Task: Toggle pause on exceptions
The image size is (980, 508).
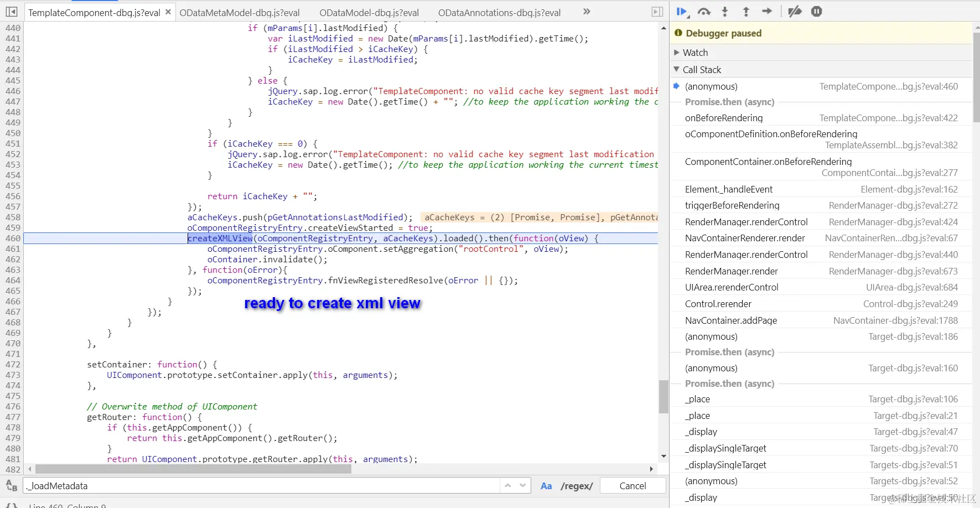Action: point(817,12)
